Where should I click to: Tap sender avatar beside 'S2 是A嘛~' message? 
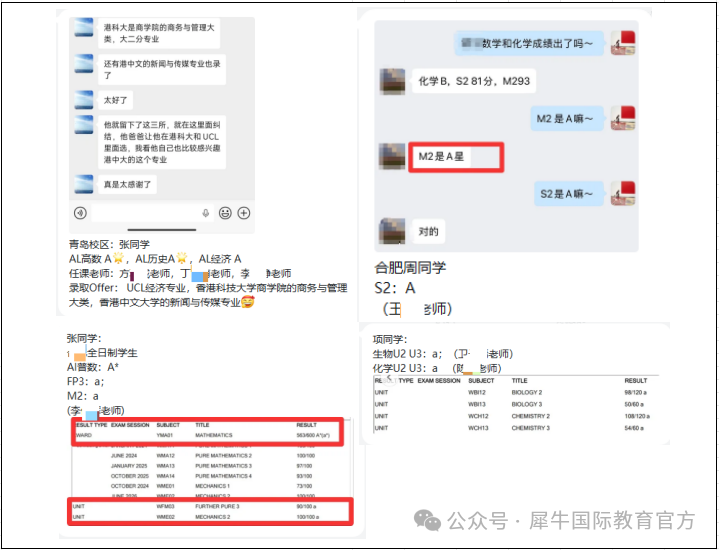623,193
